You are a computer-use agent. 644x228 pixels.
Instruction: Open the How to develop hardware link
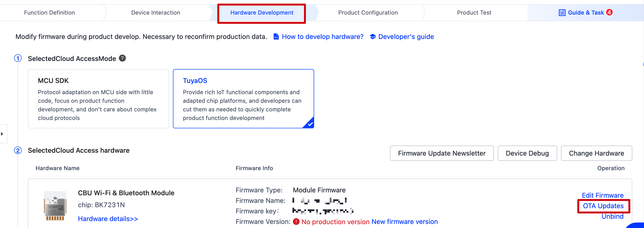coord(322,37)
